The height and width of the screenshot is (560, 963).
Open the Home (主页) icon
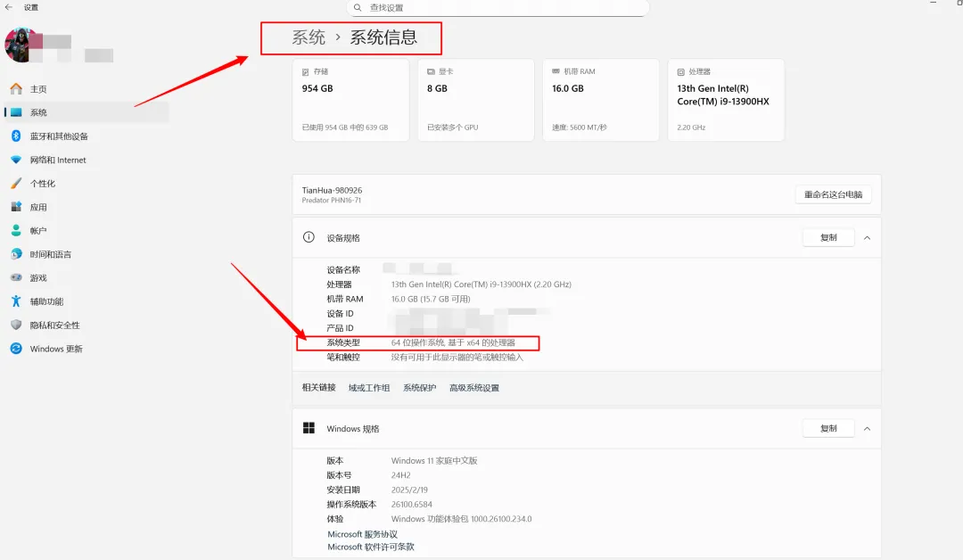(16, 89)
